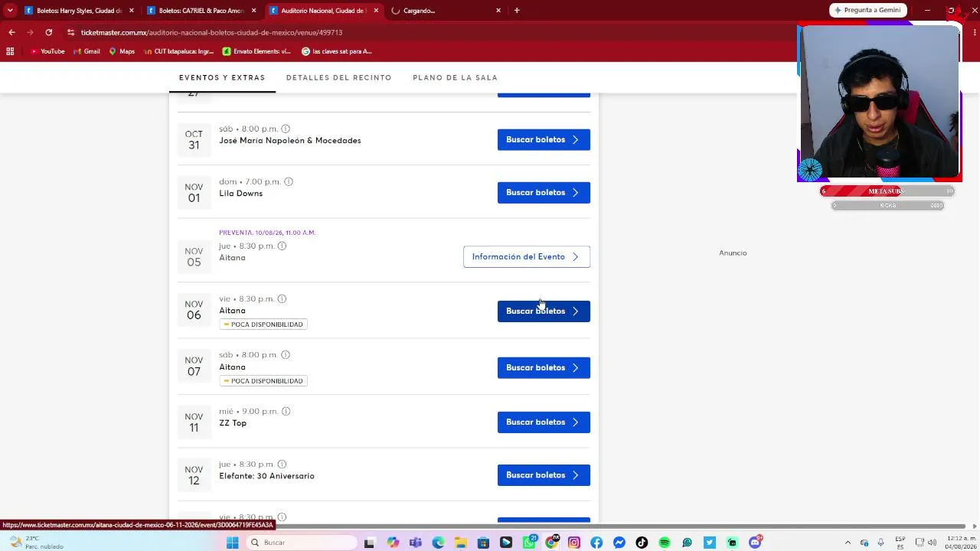Close the 'Cargando...' tab
980x551 pixels.
click(x=498, y=11)
